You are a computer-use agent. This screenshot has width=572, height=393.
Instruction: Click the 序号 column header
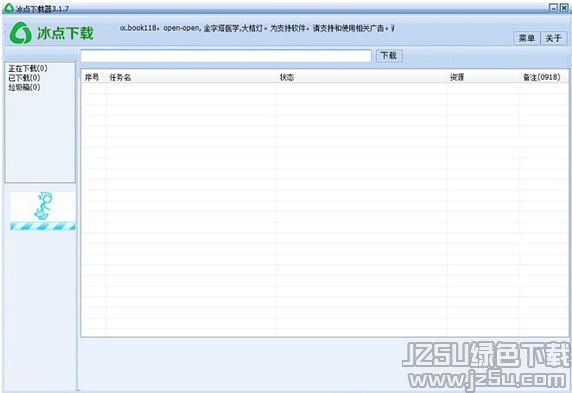94,77
